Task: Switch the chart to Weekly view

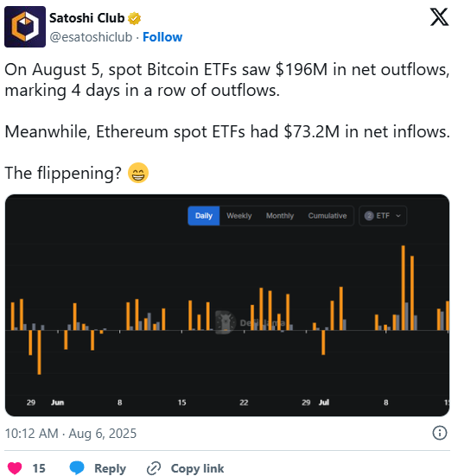Action: 239,216
